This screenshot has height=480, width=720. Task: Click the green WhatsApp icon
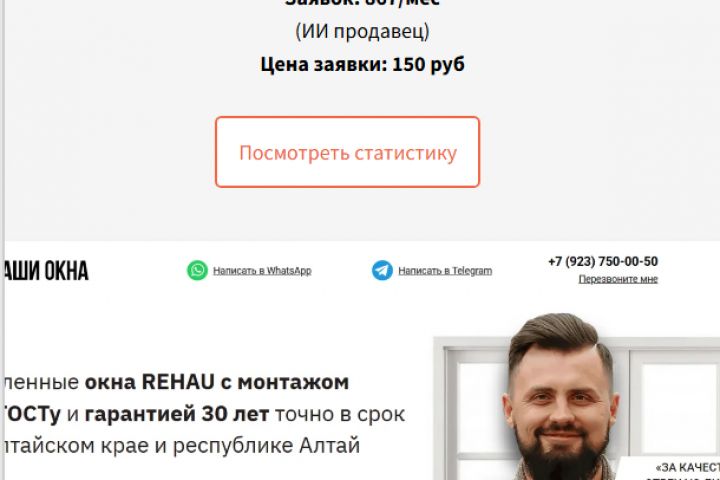pyautogui.click(x=197, y=270)
